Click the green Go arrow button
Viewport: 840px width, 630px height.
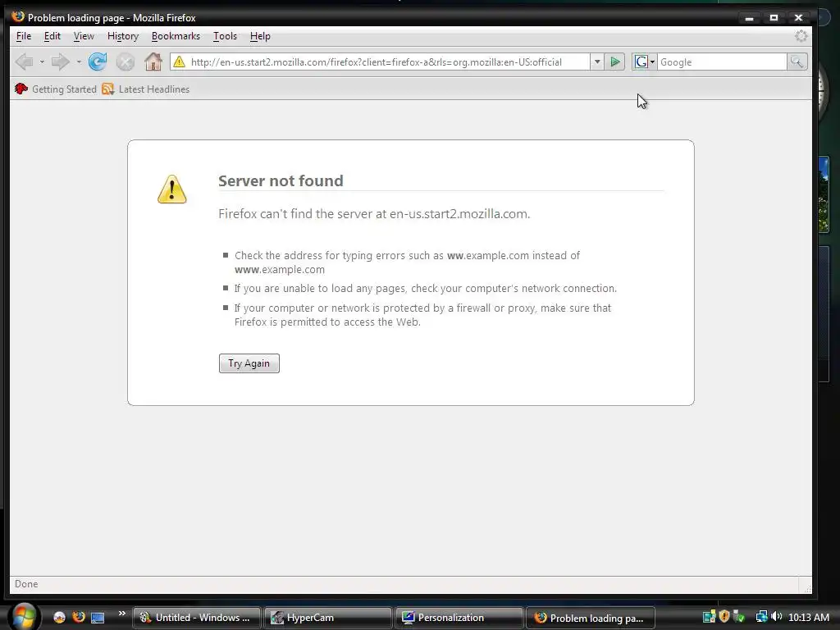615,62
